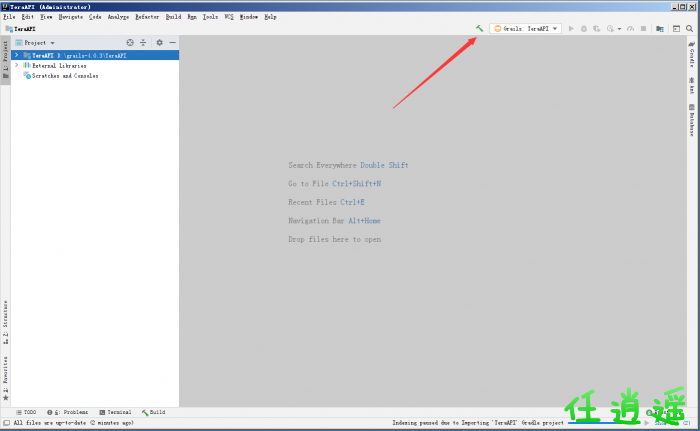Click the background task progress bar

click(x=605, y=423)
